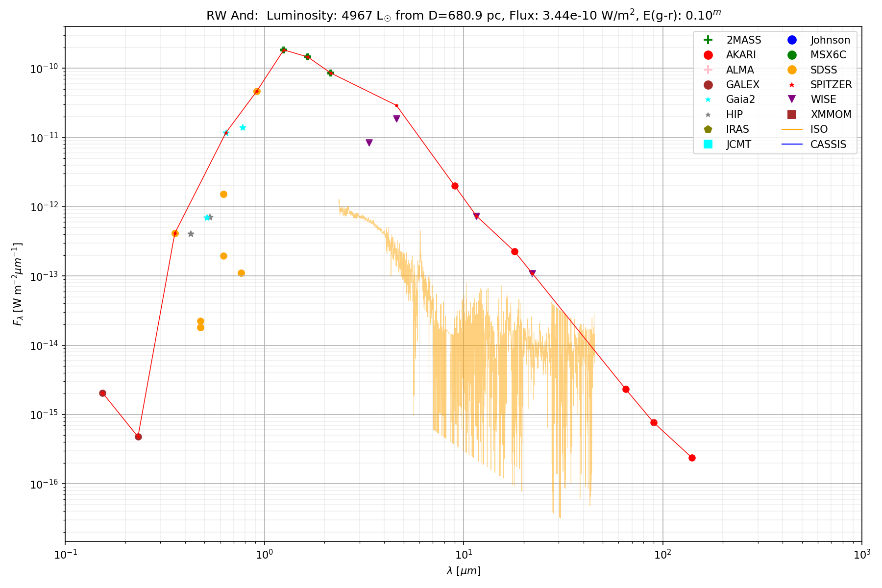Click the ISO orange line legend sample
The height and width of the screenshot is (588, 882).
pyautogui.click(x=791, y=129)
